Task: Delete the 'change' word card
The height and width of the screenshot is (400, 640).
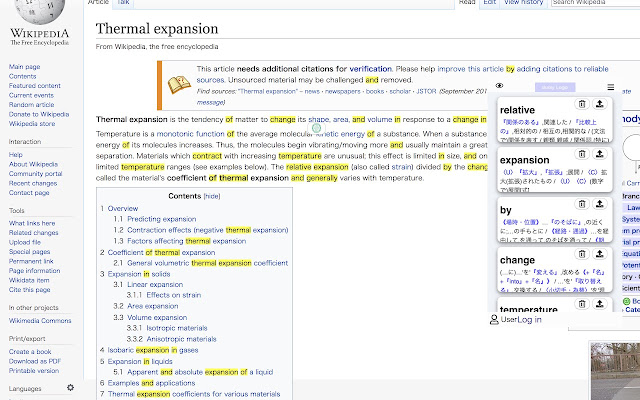Action: pyautogui.click(x=582, y=254)
